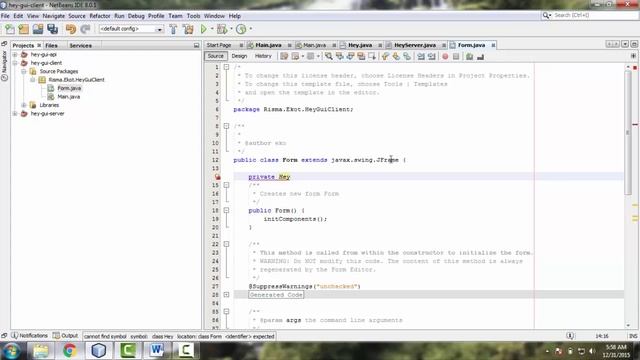Open the Navigate menu

pos(53,16)
